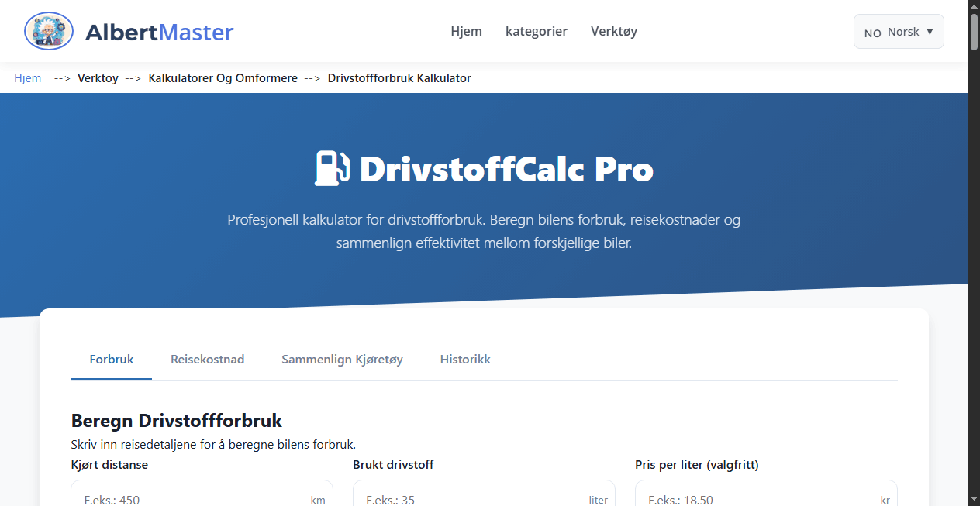Click the Drivstoffforbruk Kalkulator breadcrumb entry

pyautogui.click(x=399, y=77)
